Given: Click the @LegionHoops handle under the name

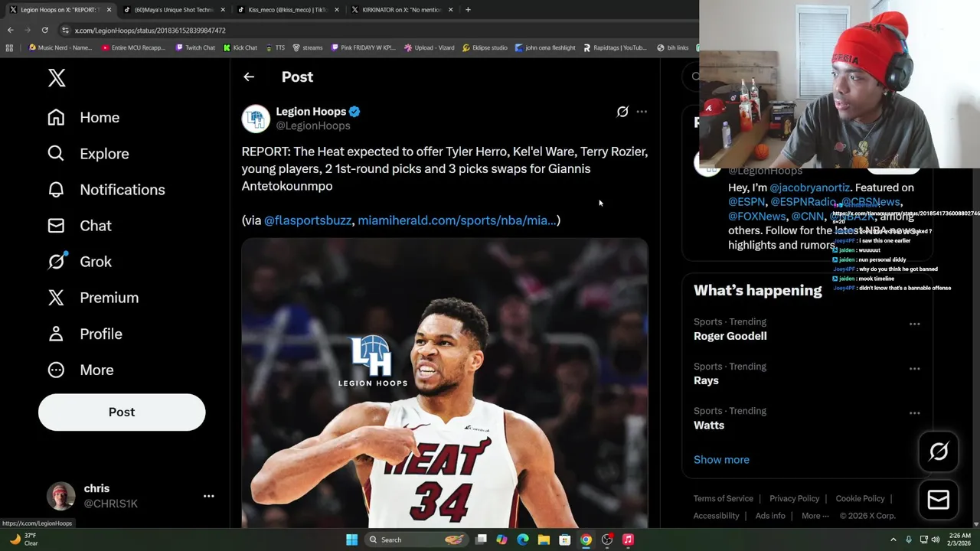Looking at the screenshot, I should tap(312, 126).
